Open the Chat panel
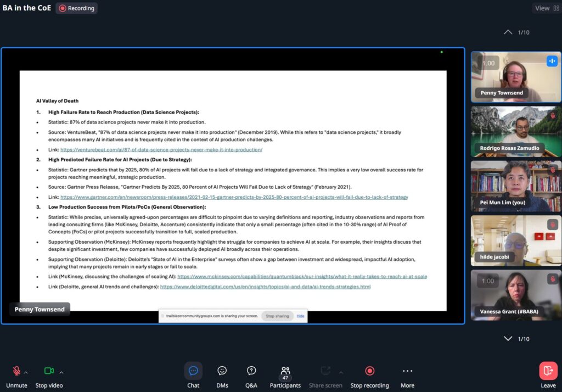Viewport: 562px width, 392px height. coord(193,376)
